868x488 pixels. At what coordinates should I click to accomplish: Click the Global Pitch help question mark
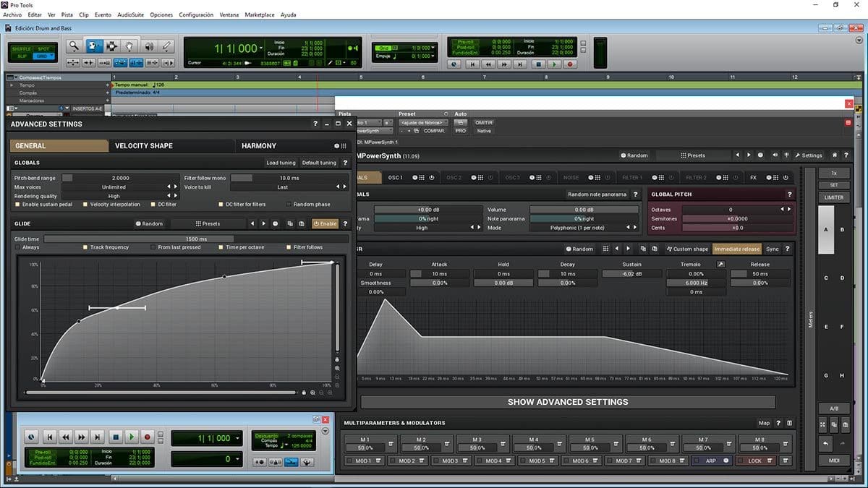pos(789,194)
